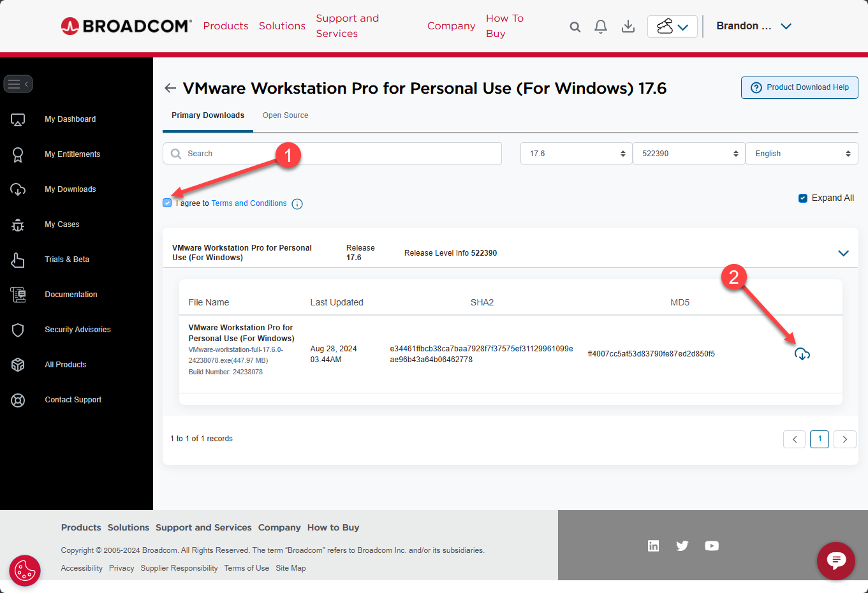Open the YouTube footer icon
Screen dimensions: 868x593
[x=712, y=546]
